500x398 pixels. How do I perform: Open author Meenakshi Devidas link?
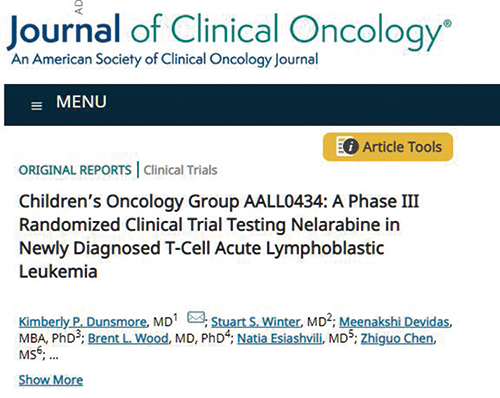(x=394, y=322)
